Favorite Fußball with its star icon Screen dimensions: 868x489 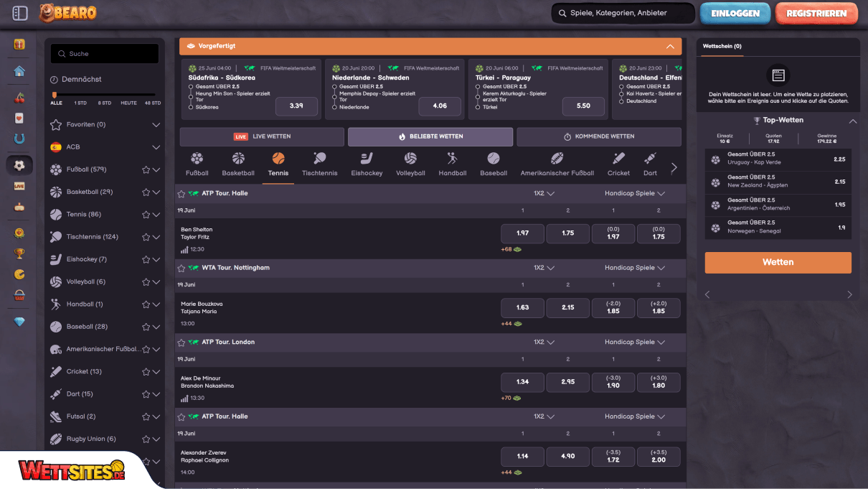(x=146, y=170)
